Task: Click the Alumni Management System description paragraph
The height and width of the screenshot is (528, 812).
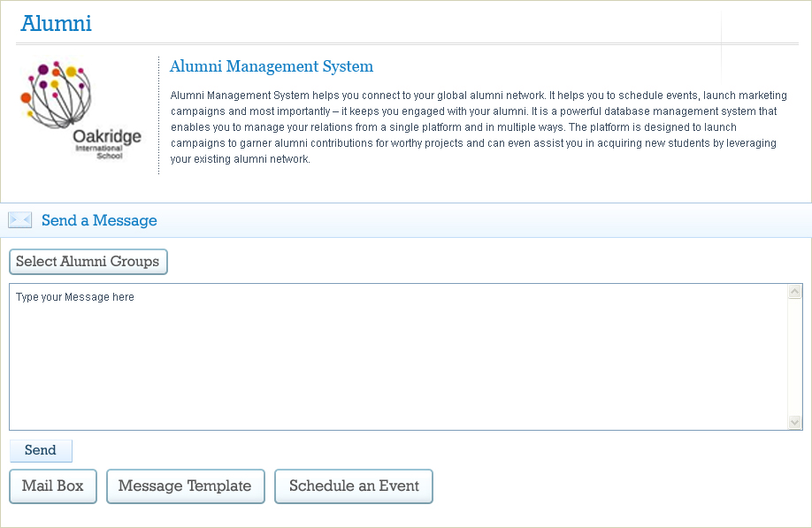Action: [478, 127]
